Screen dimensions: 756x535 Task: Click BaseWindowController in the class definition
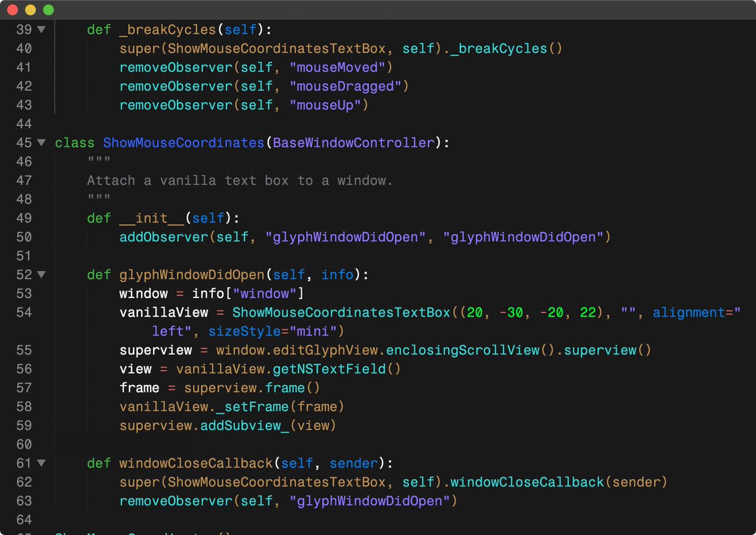point(354,142)
